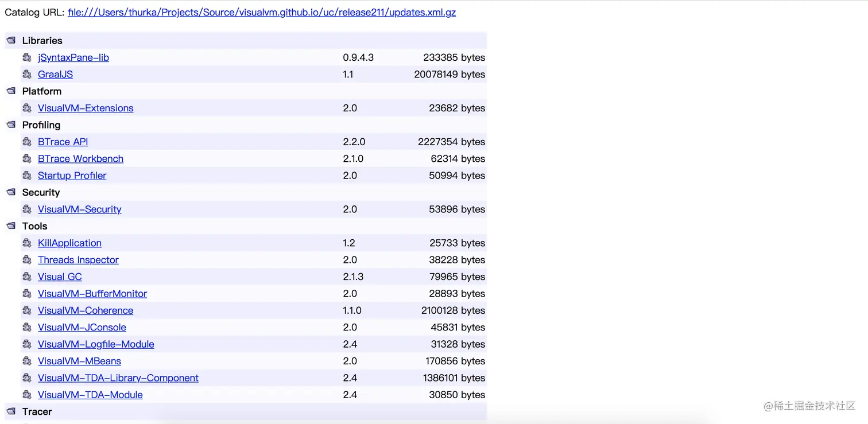Open the VisualVM-Logfile-Module plugin link
868x424 pixels.
(x=96, y=344)
